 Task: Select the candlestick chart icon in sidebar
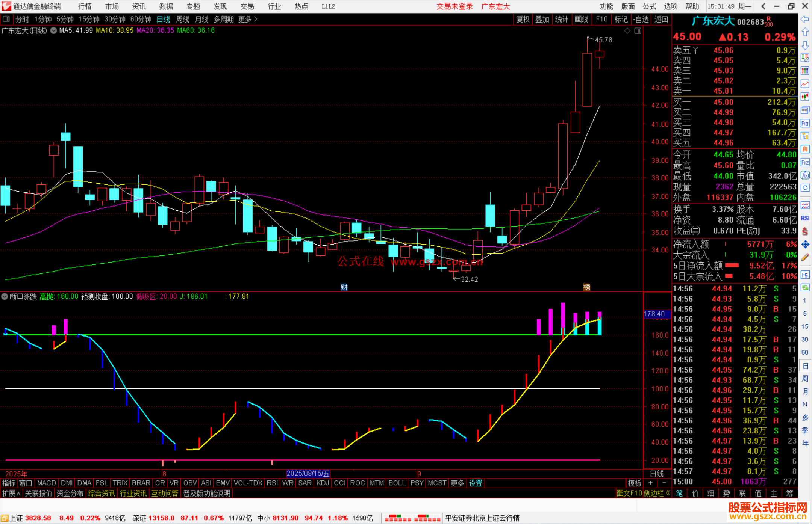pyautogui.click(x=805, y=97)
